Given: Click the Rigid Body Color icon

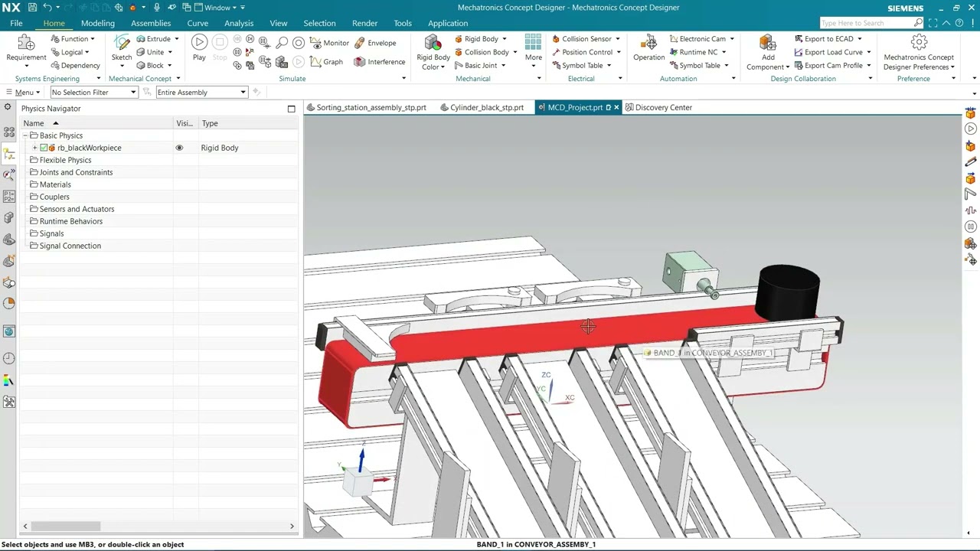Looking at the screenshot, I should [x=433, y=43].
